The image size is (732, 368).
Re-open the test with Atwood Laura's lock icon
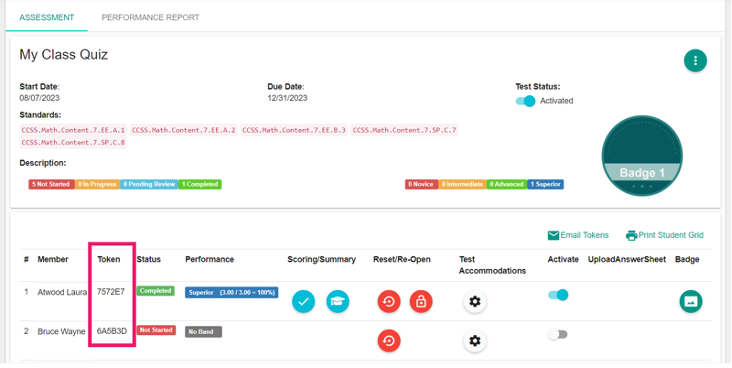421,302
